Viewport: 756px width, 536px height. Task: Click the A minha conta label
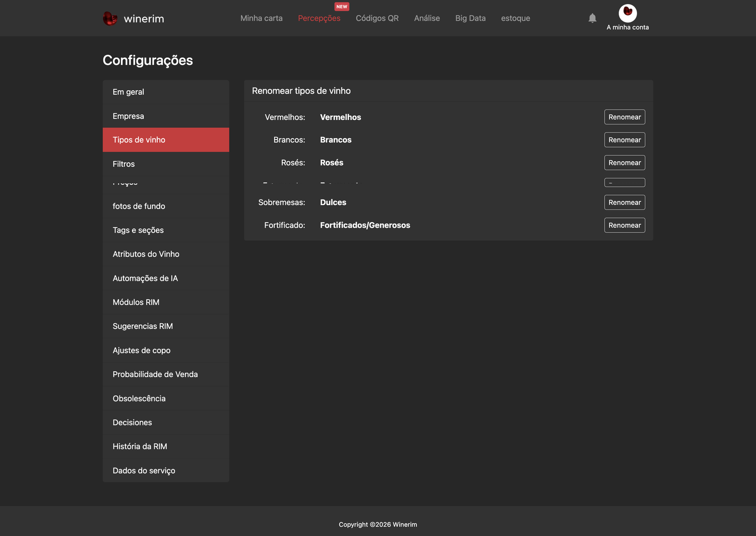coord(627,27)
